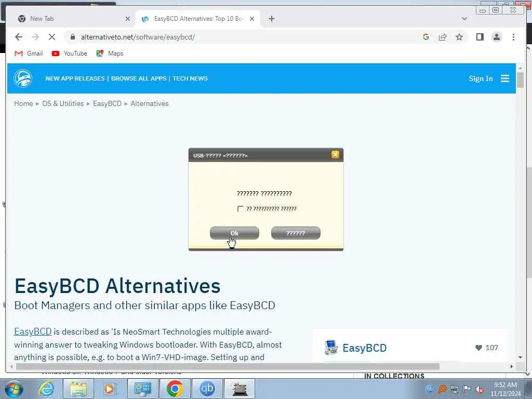Viewport: 532px width, 399px height.
Task: Open Maps bookmark
Action: (110, 54)
